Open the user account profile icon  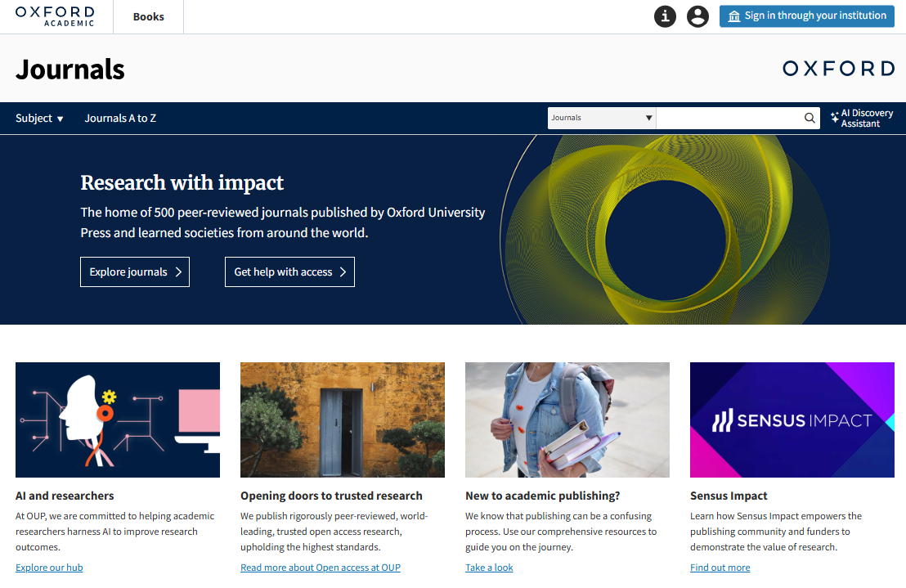(x=697, y=16)
